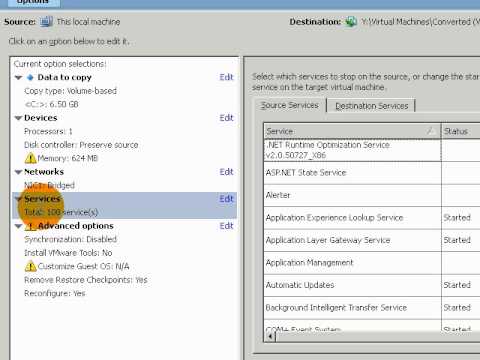Click the Copy type: Volume-based line
This screenshot has width=480, height=360.
tap(70, 91)
